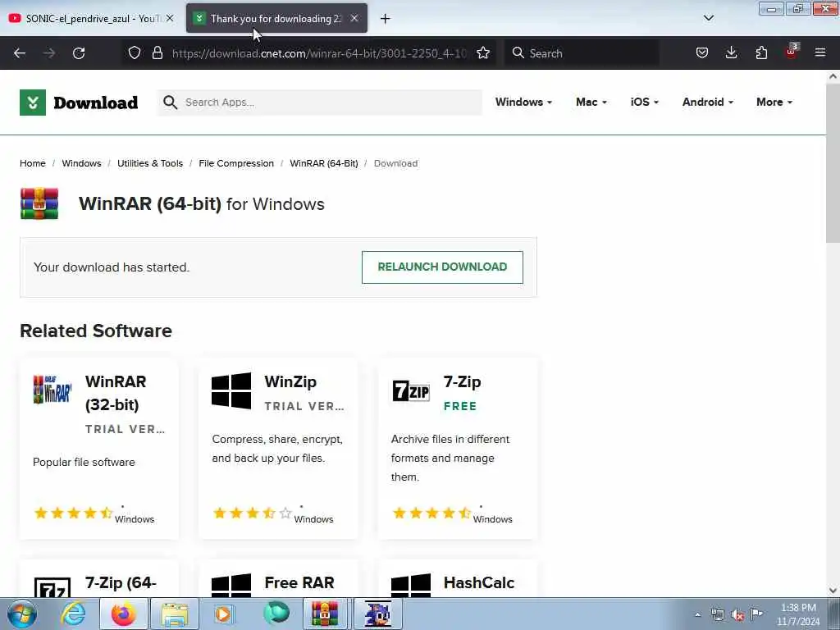The height and width of the screenshot is (630, 840).
Task: Open the Firefox hamburger menu
Action: tap(820, 52)
